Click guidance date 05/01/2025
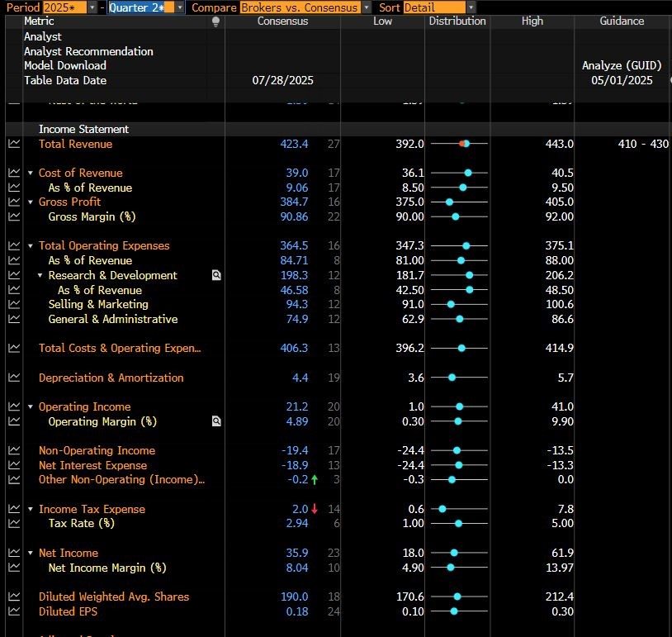672x637 pixels. pyautogui.click(x=622, y=80)
